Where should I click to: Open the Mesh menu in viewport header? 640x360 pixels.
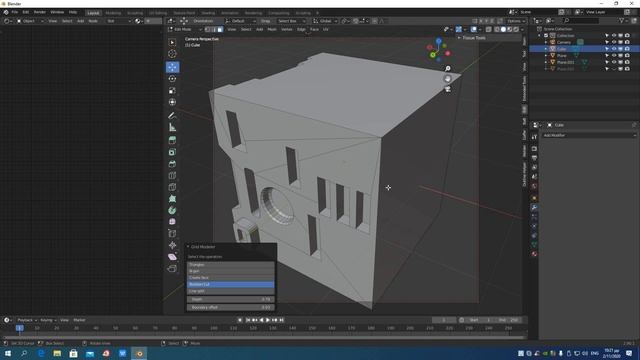click(x=272, y=29)
